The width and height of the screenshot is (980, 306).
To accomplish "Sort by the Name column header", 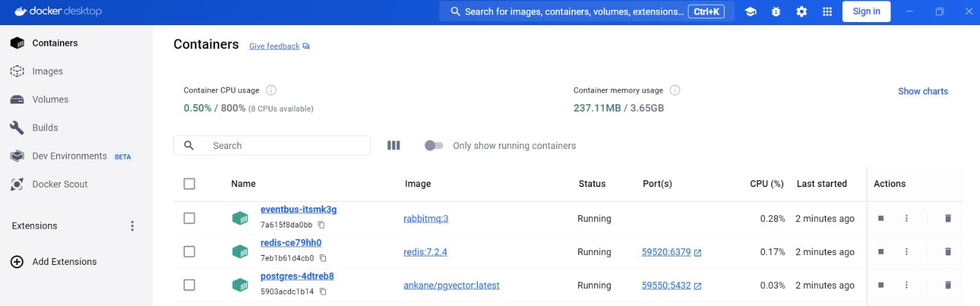I will 243,184.
